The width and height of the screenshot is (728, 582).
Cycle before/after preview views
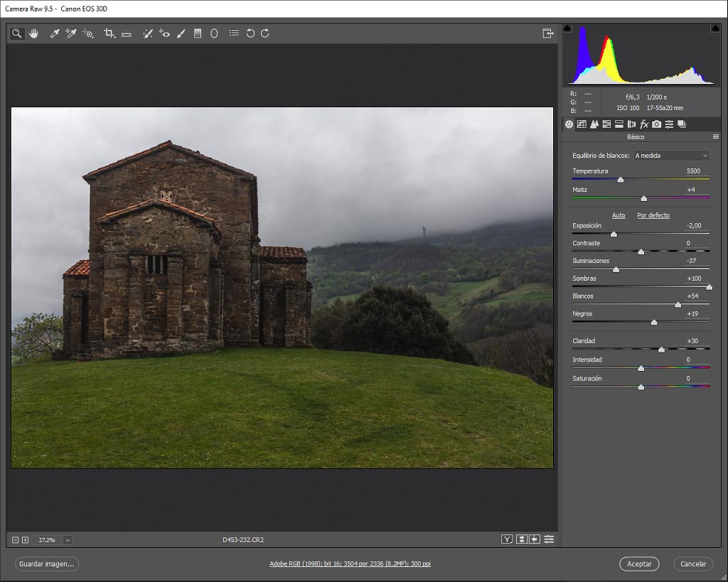[x=507, y=539]
